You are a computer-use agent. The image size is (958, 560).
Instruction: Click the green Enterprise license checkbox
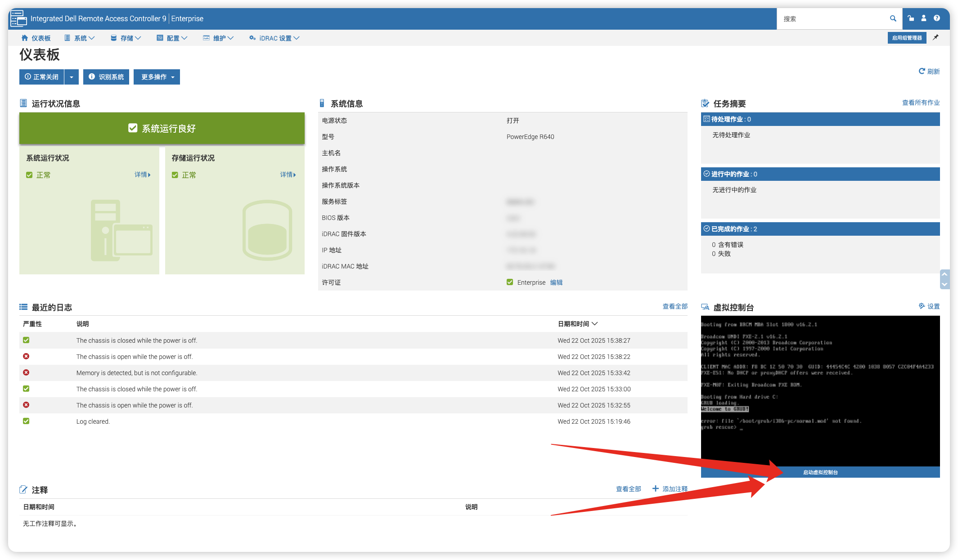[510, 282]
